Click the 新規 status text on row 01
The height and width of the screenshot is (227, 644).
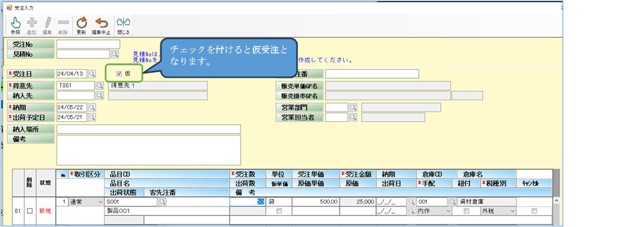[45, 211]
